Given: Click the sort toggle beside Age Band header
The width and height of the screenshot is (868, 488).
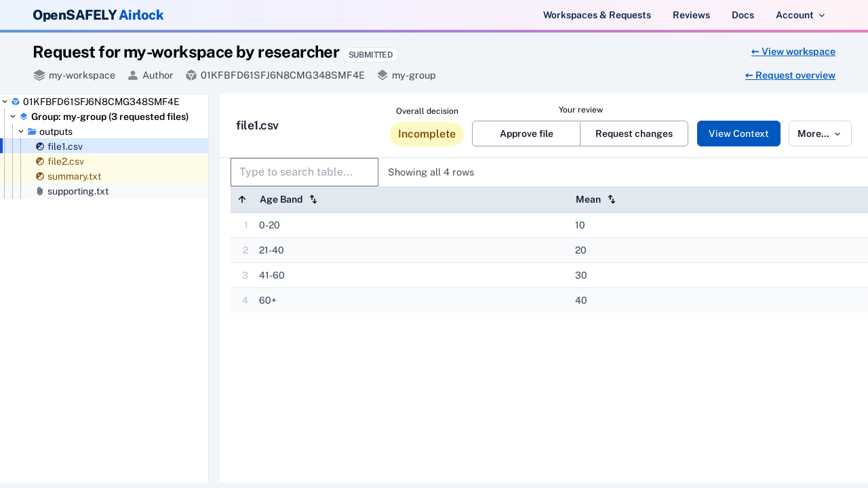Looking at the screenshot, I should tap(313, 199).
